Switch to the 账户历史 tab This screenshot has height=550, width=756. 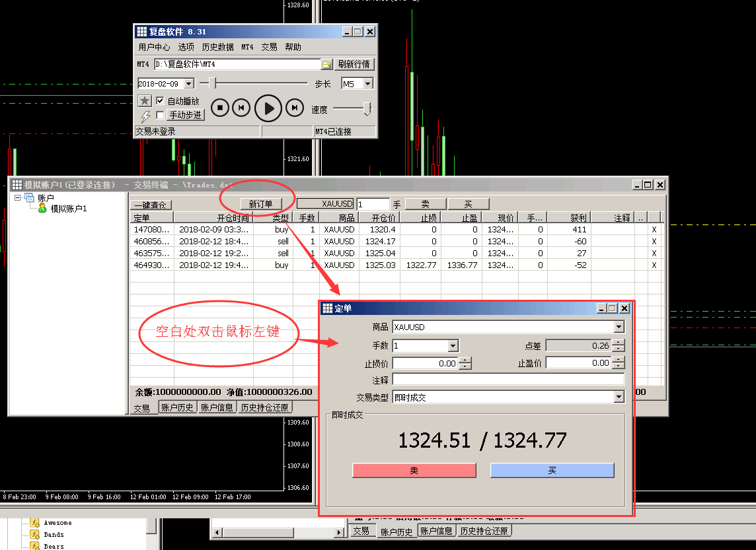[178, 407]
